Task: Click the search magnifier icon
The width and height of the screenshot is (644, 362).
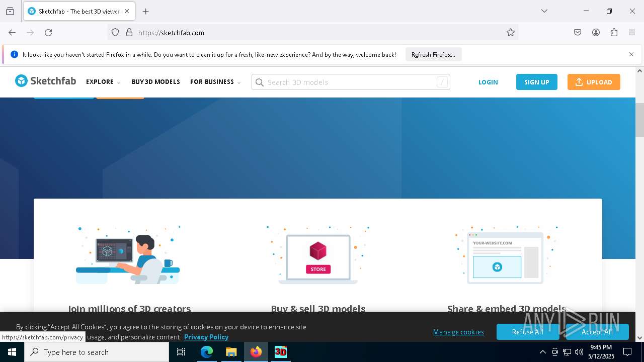Action: pos(260,82)
